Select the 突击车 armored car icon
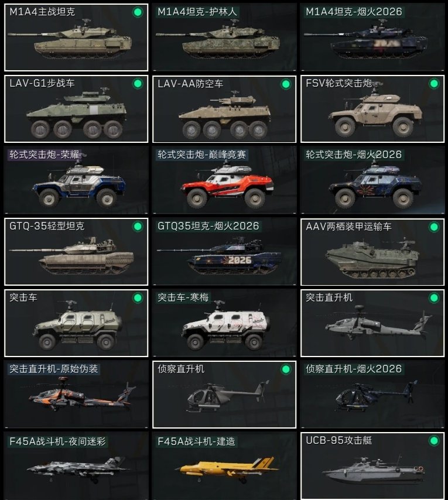Image resolution: width=448 pixels, height=500 pixels. click(77, 326)
